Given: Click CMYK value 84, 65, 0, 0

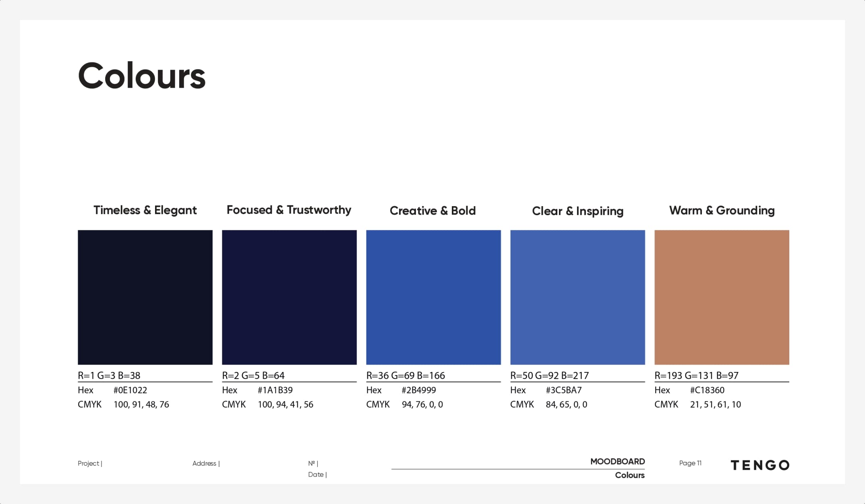Looking at the screenshot, I should [x=566, y=405].
